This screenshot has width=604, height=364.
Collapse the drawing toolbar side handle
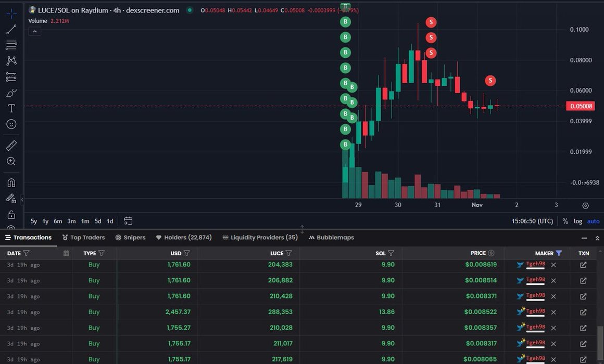click(x=22, y=199)
